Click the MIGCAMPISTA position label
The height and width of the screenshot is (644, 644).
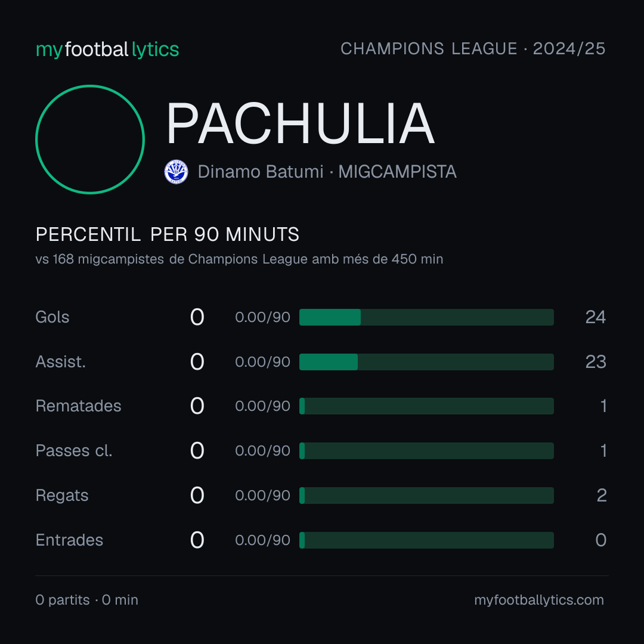[397, 172]
